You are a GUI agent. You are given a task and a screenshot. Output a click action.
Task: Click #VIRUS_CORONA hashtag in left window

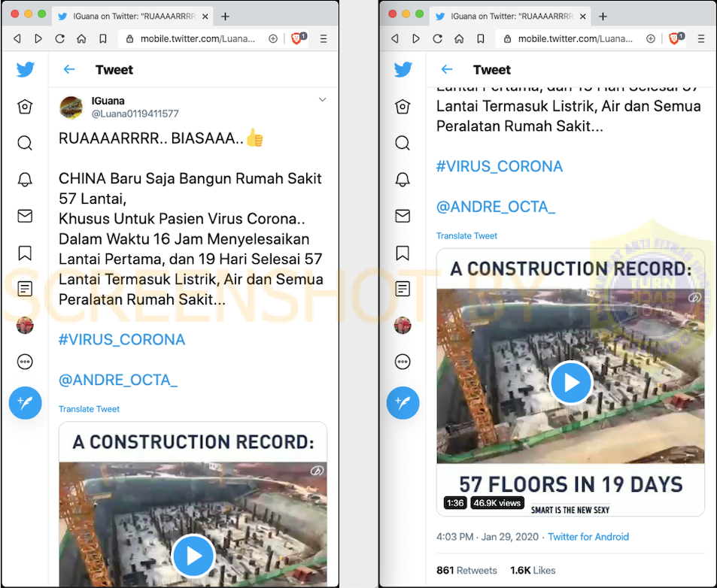pos(122,339)
